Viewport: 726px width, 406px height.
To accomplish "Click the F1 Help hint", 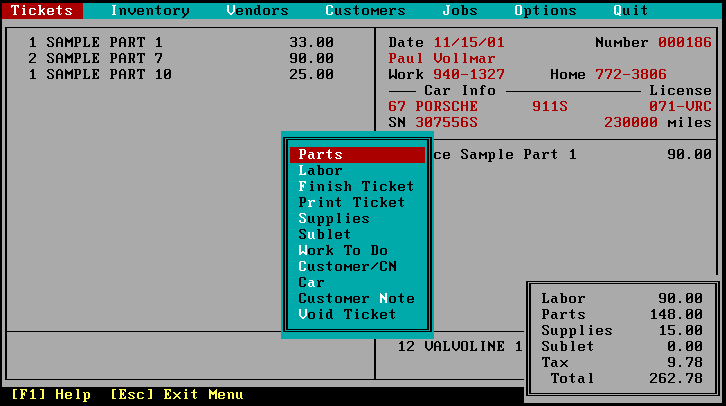I will coord(50,395).
